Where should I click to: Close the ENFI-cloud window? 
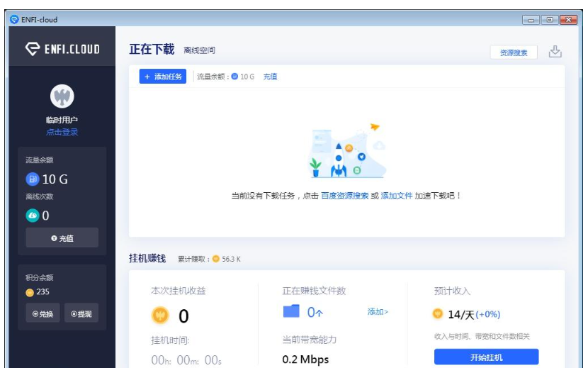568,20
